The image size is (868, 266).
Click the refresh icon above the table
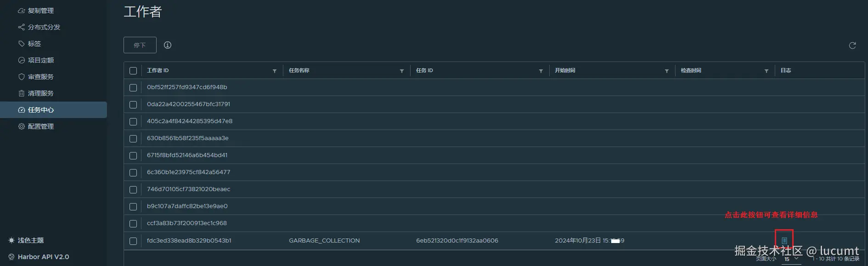[x=852, y=45]
